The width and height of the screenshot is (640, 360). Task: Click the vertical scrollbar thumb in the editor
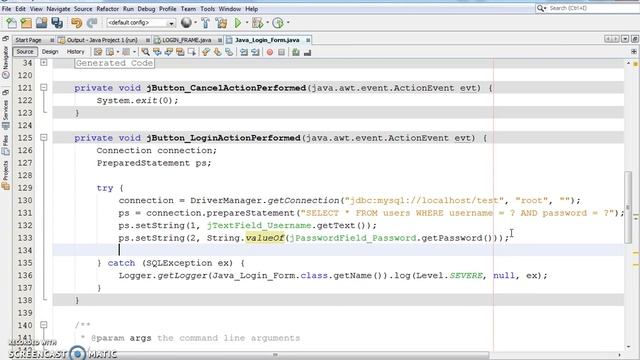coord(628,207)
